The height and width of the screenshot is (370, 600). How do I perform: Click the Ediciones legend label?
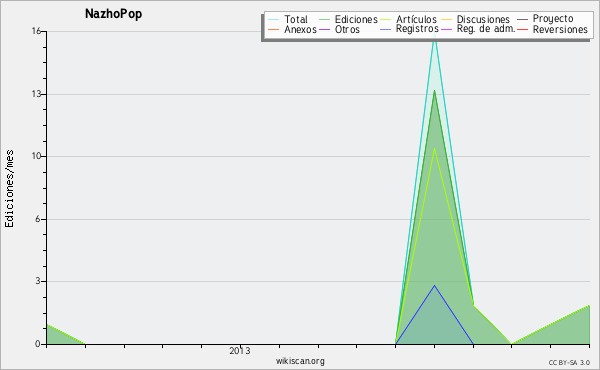point(356,19)
